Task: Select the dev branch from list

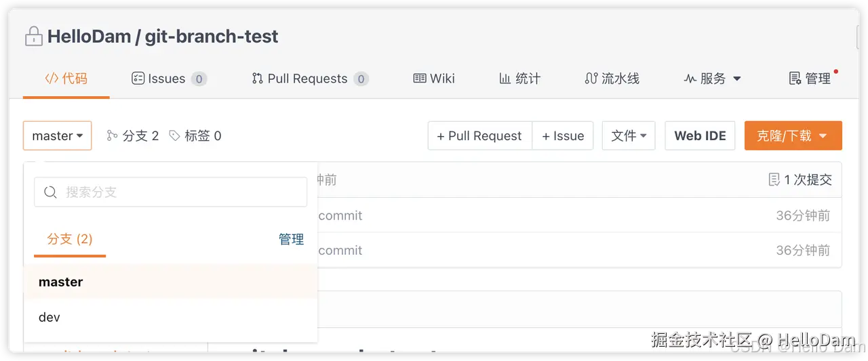Action: (x=50, y=317)
